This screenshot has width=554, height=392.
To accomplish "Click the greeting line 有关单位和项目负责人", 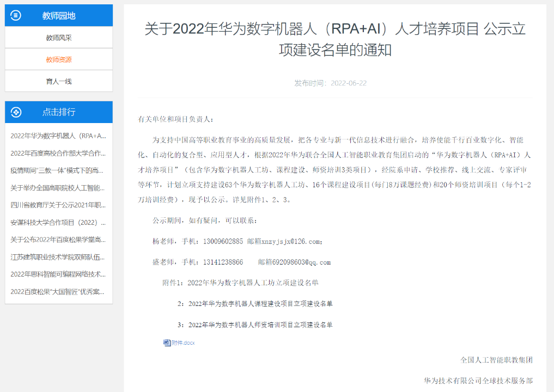I will click(x=175, y=119).
